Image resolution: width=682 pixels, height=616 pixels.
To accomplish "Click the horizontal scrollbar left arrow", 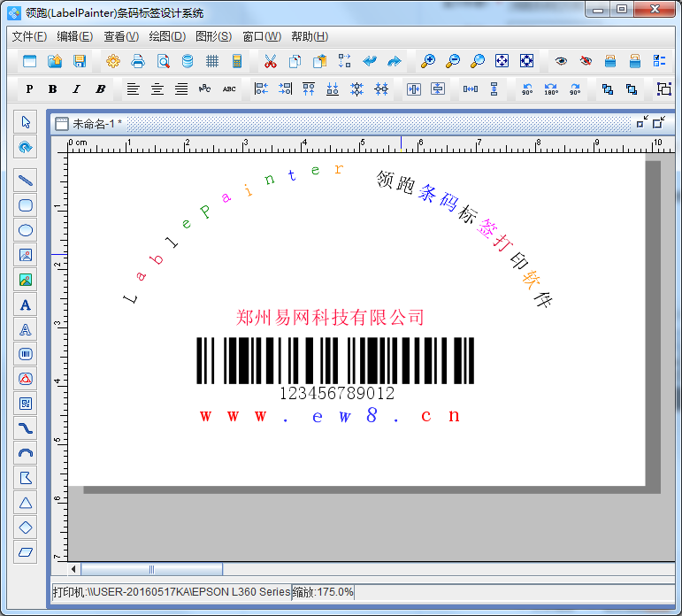I will 74,569.
